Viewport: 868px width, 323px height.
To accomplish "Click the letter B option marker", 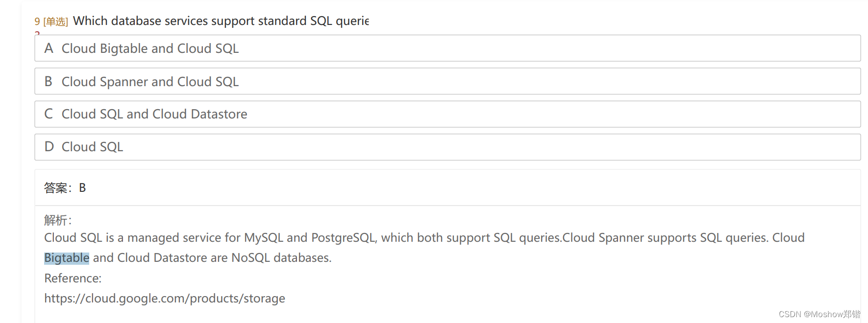I will point(49,81).
